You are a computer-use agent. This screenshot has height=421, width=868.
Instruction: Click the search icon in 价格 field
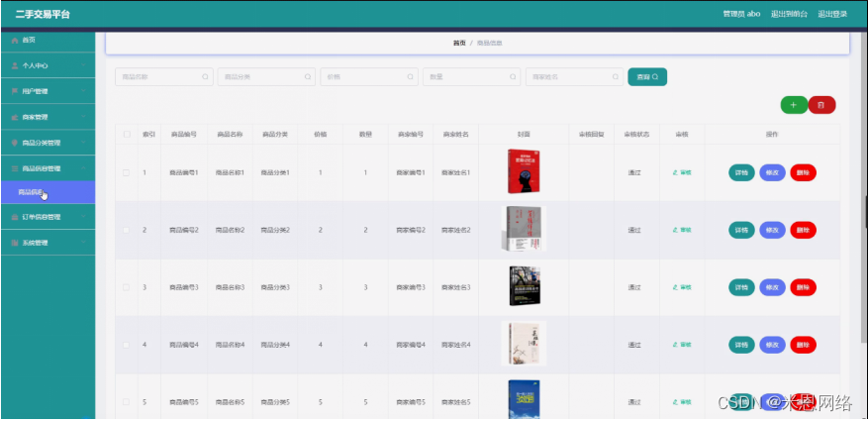coord(411,77)
